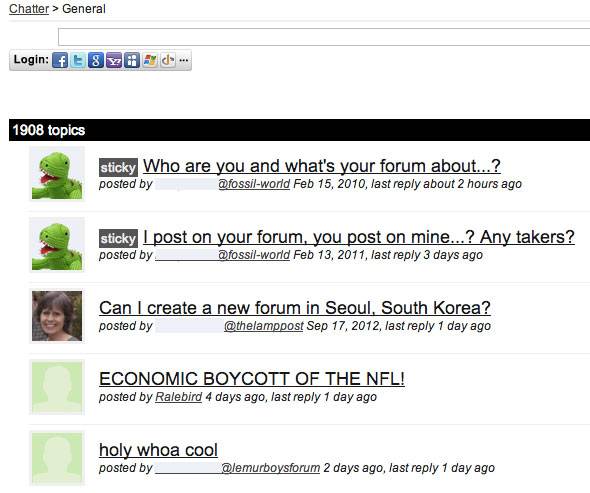Log in with Twitter icon
Viewport: 590px width, 493px height.
78,60
